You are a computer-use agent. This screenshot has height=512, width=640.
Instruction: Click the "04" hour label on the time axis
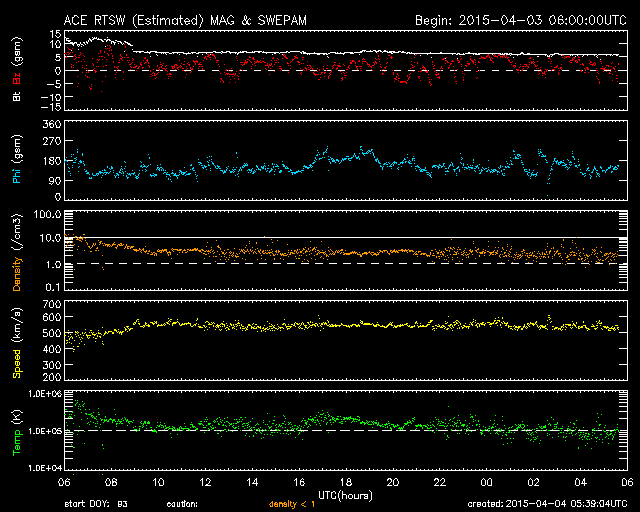pos(580,483)
